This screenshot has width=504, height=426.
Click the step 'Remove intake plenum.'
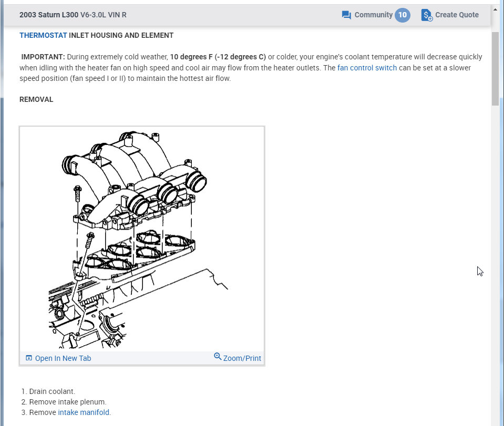coord(68,402)
